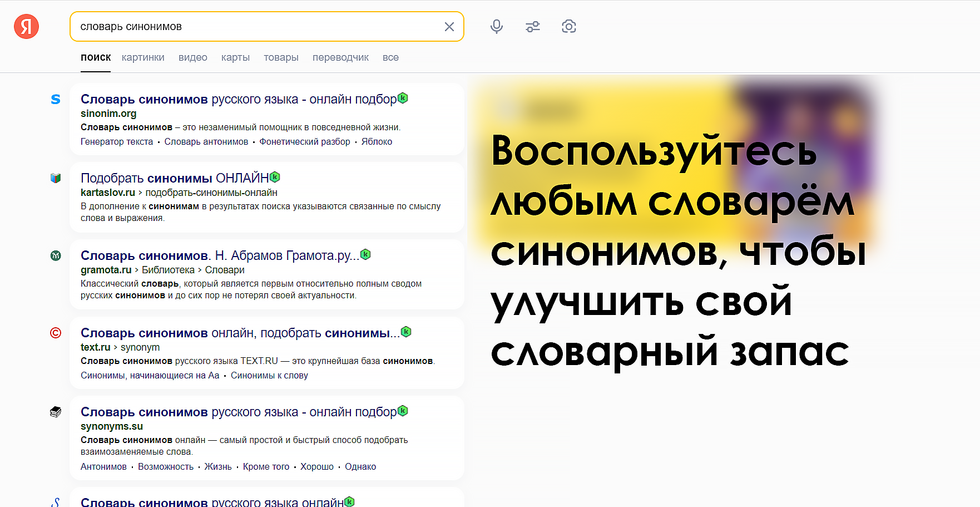The width and height of the screenshot is (980, 507).
Task: Click Библиотека breadcrumb link
Action: coord(168,270)
